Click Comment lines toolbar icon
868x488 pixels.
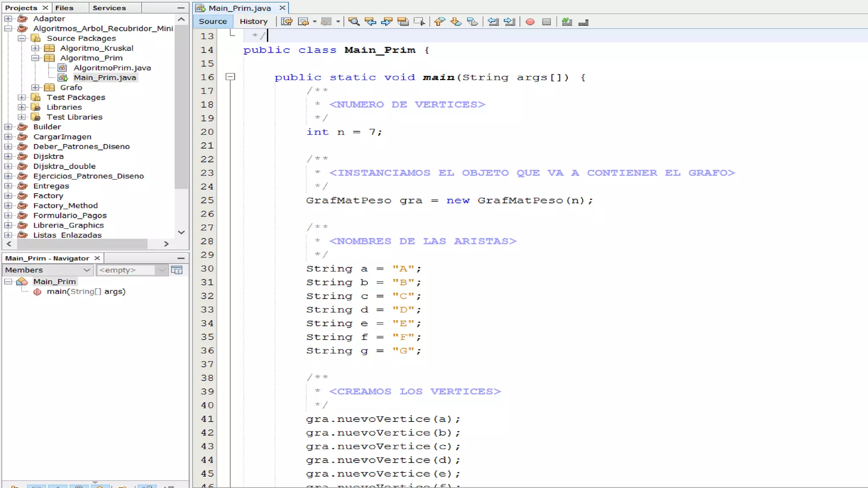pos(567,22)
